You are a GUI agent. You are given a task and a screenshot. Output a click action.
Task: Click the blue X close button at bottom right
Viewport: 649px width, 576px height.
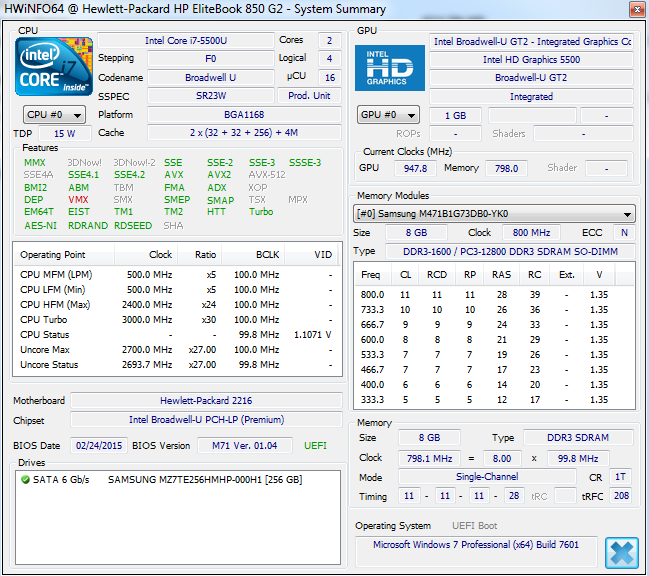621,552
